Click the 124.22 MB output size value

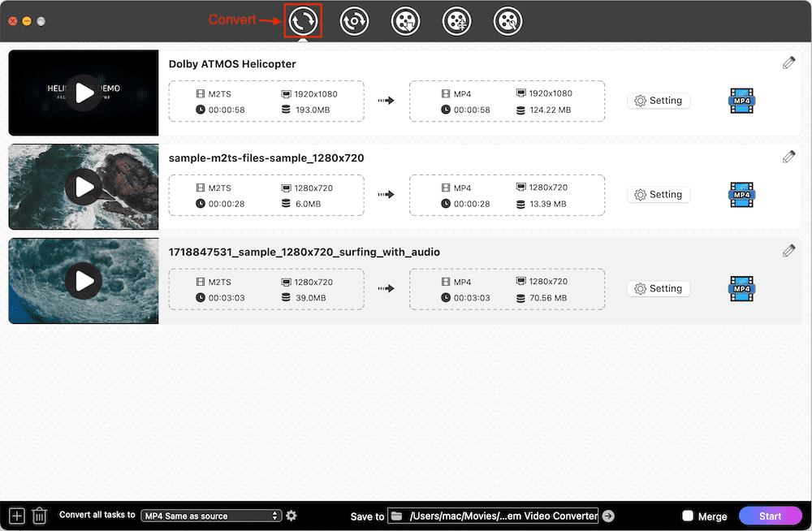click(550, 110)
